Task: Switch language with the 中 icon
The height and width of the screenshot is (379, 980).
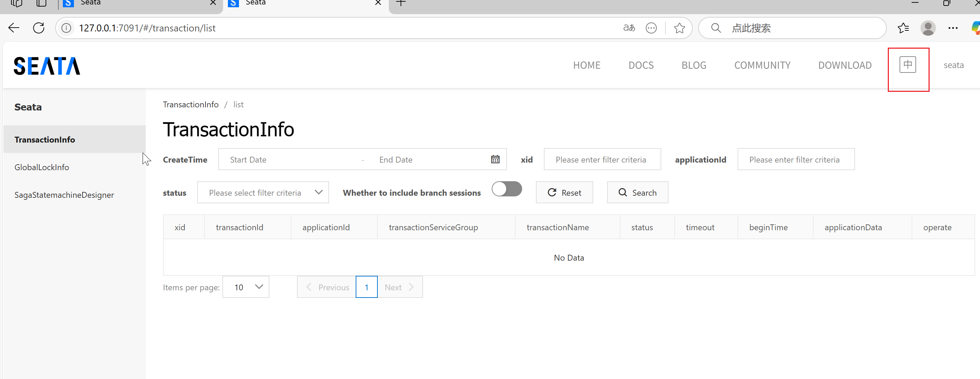Action: point(908,65)
